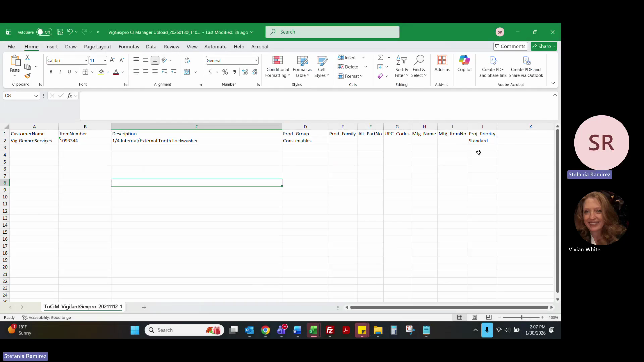Image resolution: width=644 pixels, height=362 pixels.
Task: Click the Percent Style icon
Action: tap(225, 72)
